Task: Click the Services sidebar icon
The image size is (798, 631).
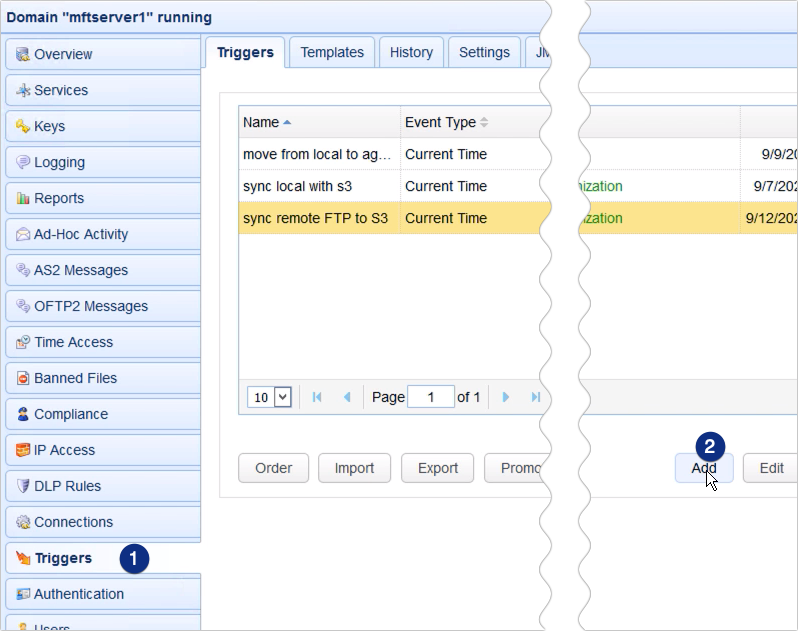Action: (x=22, y=90)
